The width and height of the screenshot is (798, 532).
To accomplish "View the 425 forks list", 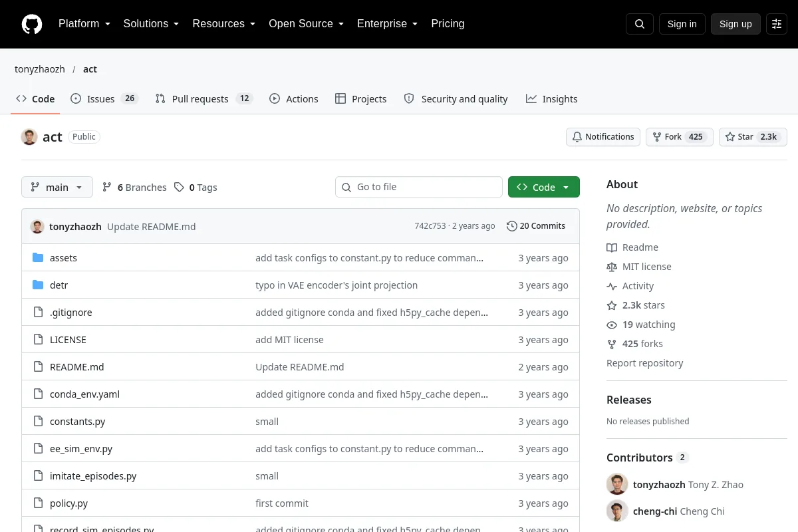I will coord(634,344).
